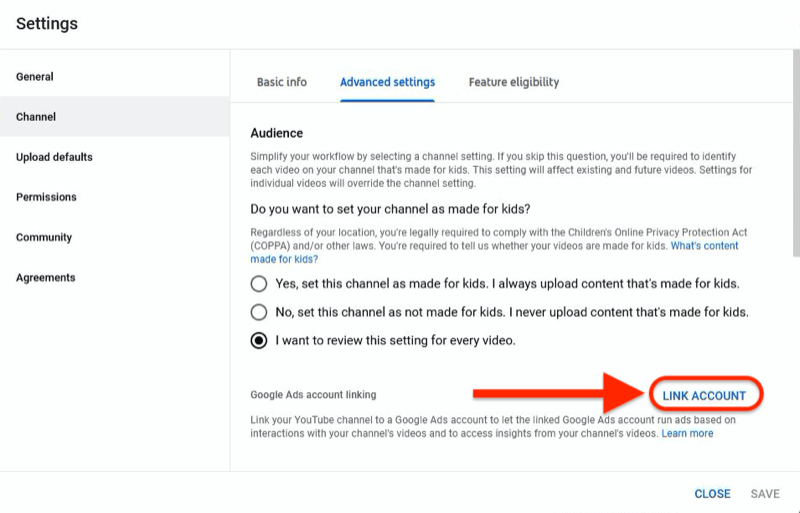
Task: Choose 'review this setting for every video' radio
Action: (259, 340)
